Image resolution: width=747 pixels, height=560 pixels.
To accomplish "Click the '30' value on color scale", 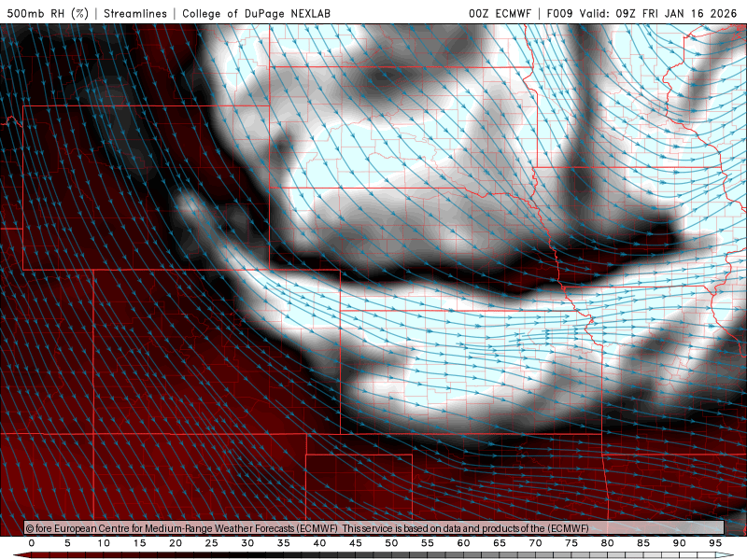I will (x=247, y=543).
